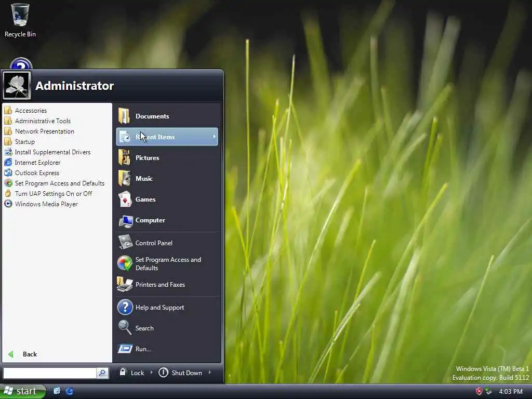Open Control Panel icon

click(125, 242)
